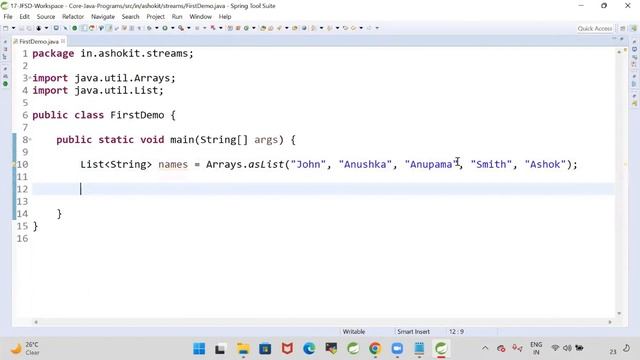Click the green circle relaunch icon in toolbar

tap(75, 28)
